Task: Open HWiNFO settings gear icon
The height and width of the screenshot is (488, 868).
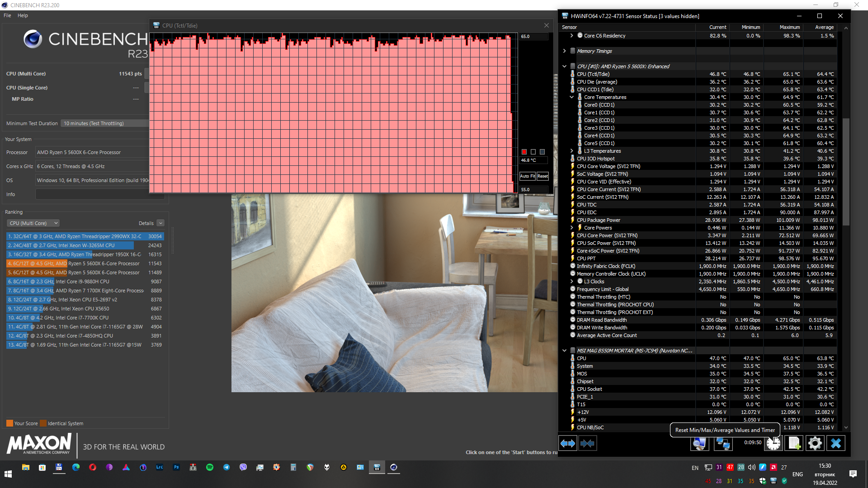Action: click(x=815, y=443)
